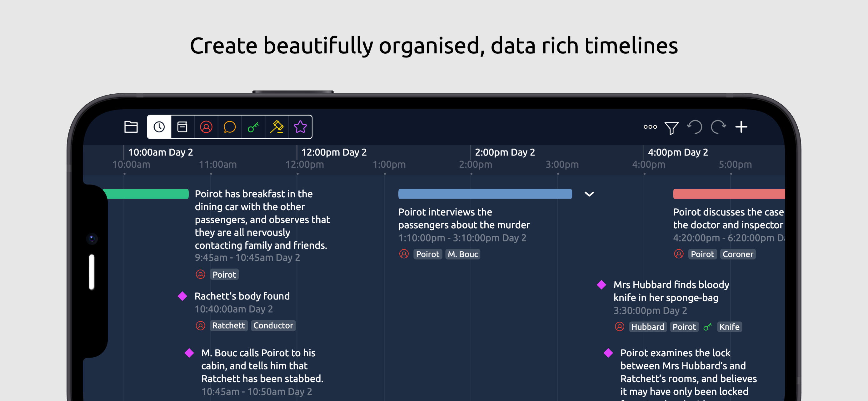Click the 11:00am ruler tick label
Screen dimensions: 868x401
(218, 164)
